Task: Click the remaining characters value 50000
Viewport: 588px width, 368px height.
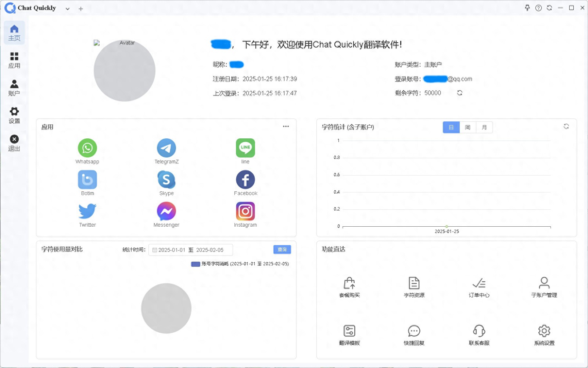Action: coord(433,93)
